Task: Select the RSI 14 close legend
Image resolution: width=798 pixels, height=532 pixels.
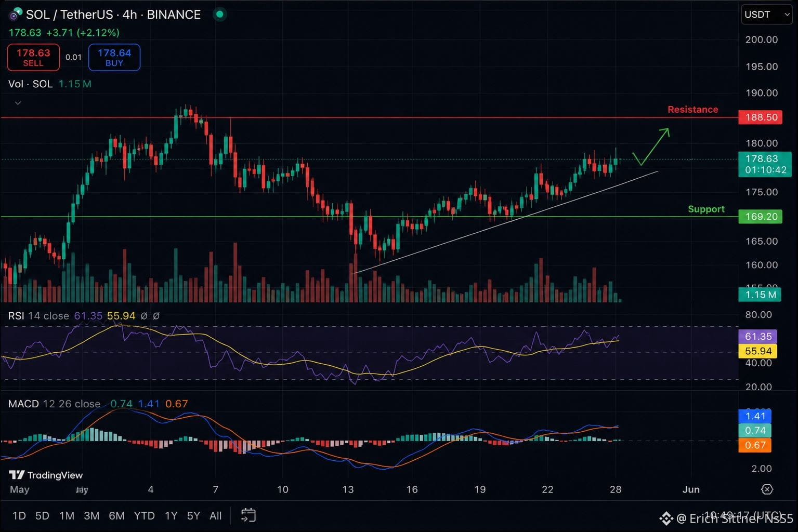Action: click(38, 316)
